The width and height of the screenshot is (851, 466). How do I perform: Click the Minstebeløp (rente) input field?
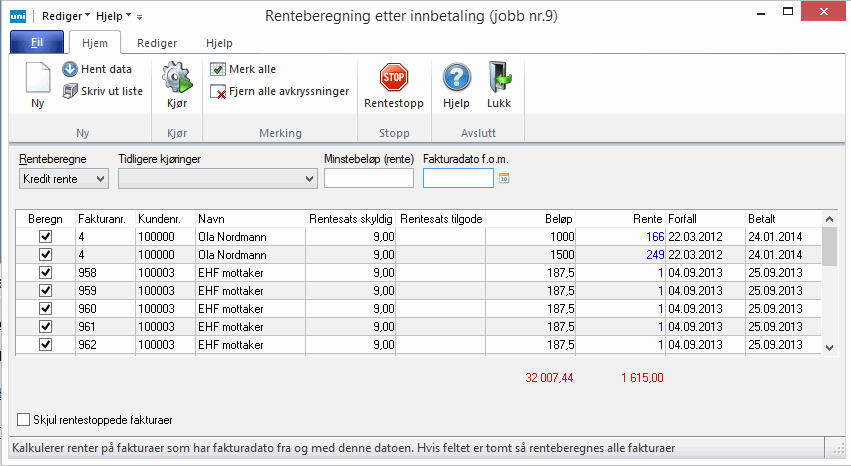369,178
